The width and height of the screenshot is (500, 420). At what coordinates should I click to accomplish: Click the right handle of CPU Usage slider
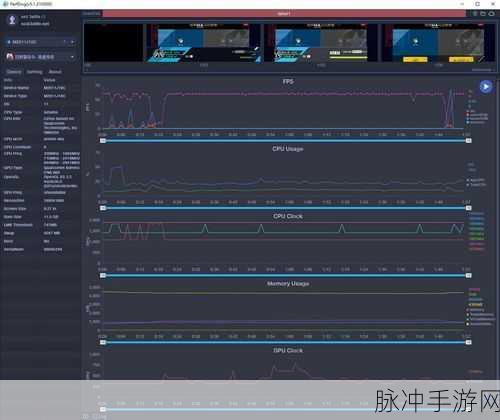point(468,208)
